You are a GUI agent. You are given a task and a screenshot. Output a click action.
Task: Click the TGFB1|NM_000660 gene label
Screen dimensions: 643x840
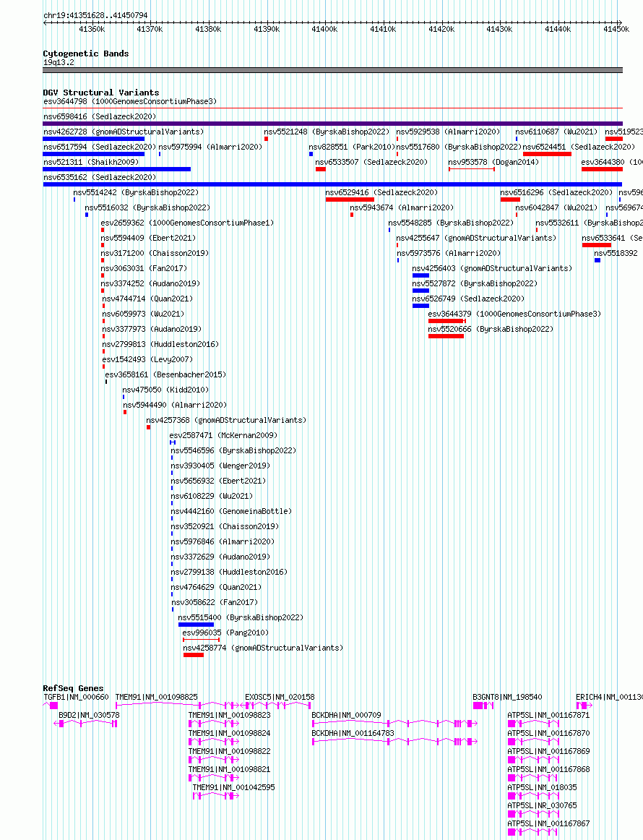76,697
